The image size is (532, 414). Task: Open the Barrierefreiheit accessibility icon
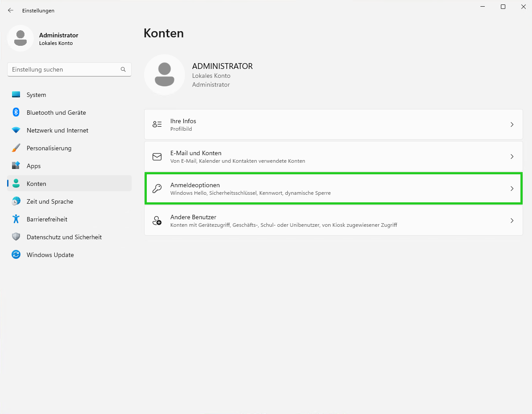pyautogui.click(x=16, y=219)
